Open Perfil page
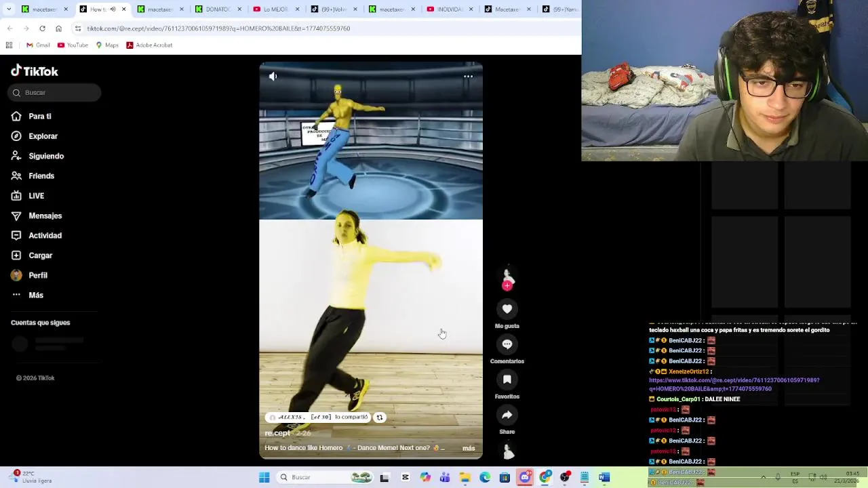This screenshot has height=488, width=868. (29, 275)
